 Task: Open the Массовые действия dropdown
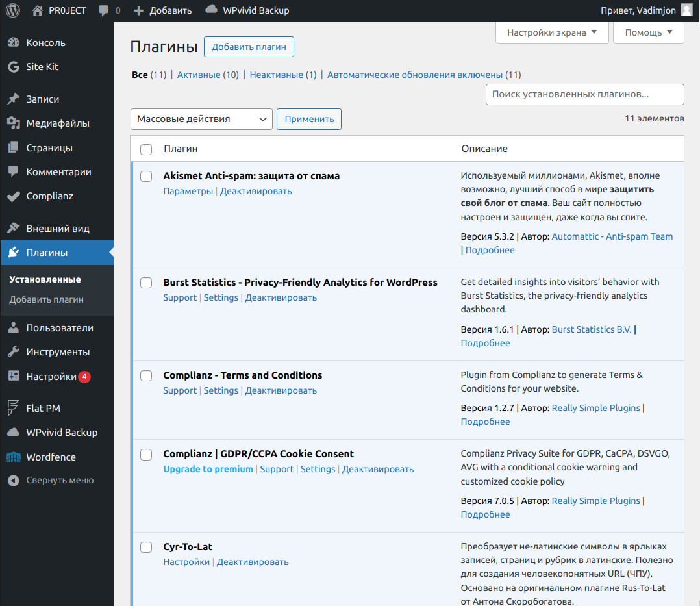[201, 120]
